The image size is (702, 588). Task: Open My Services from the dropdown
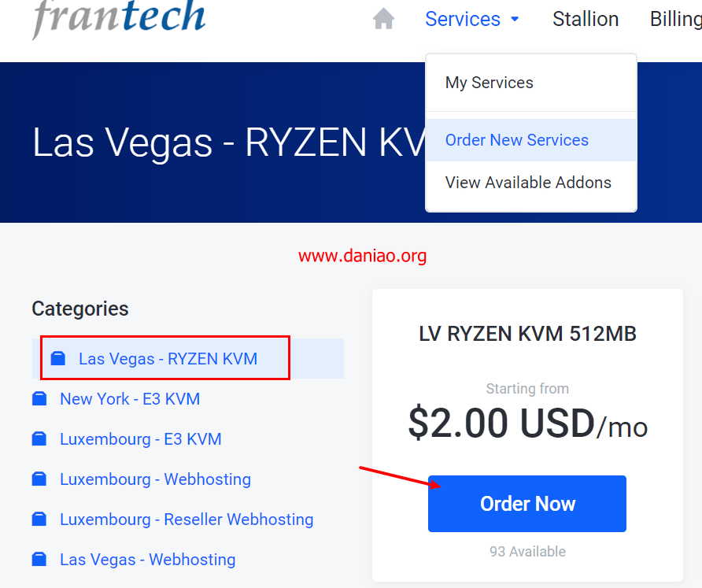(x=490, y=83)
